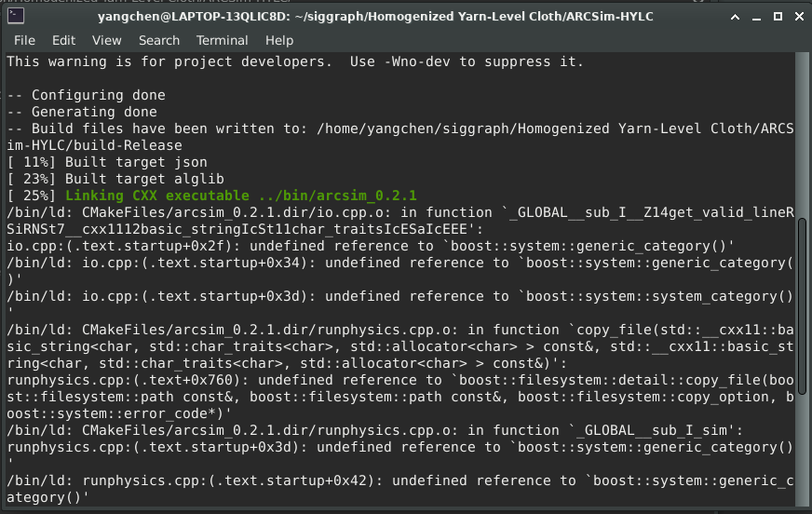Open the View menu
The width and height of the screenshot is (812, 514).
pos(106,40)
